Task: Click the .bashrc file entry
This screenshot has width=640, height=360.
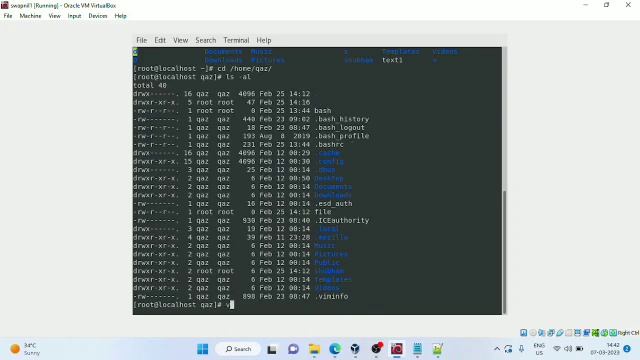Action: click(329, 144)
